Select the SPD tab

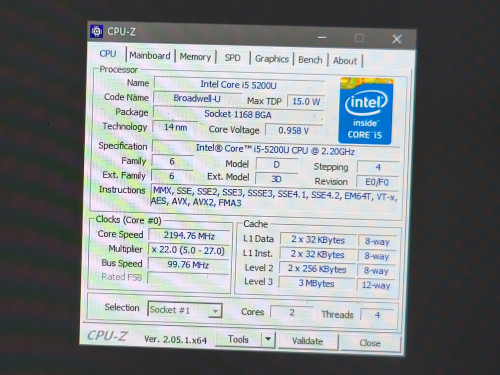(233, 58)
